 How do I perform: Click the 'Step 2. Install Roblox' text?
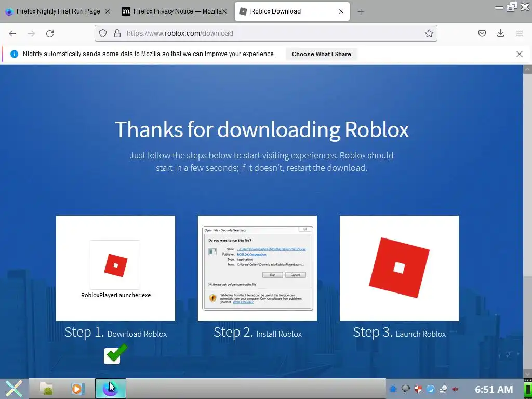258,332
